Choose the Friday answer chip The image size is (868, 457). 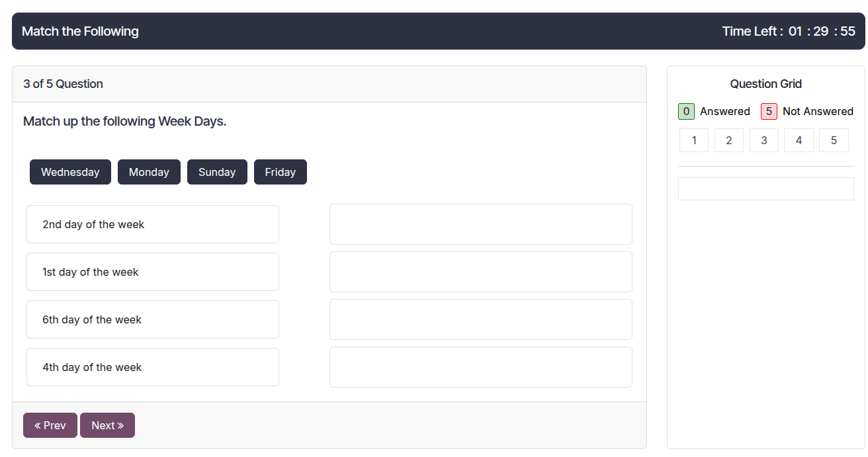pyautogui.click(x=280, y=172)
